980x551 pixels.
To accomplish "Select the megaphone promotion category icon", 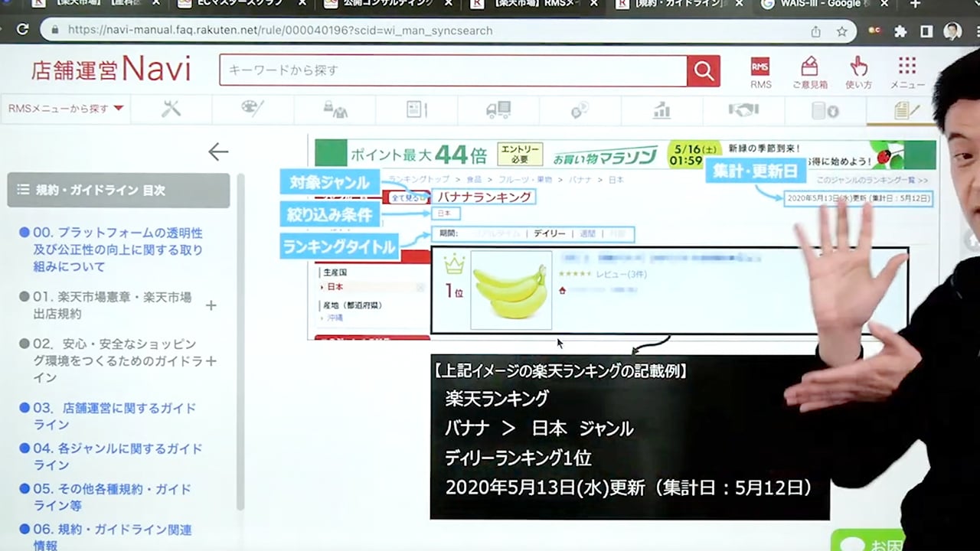I will [580, 109].
